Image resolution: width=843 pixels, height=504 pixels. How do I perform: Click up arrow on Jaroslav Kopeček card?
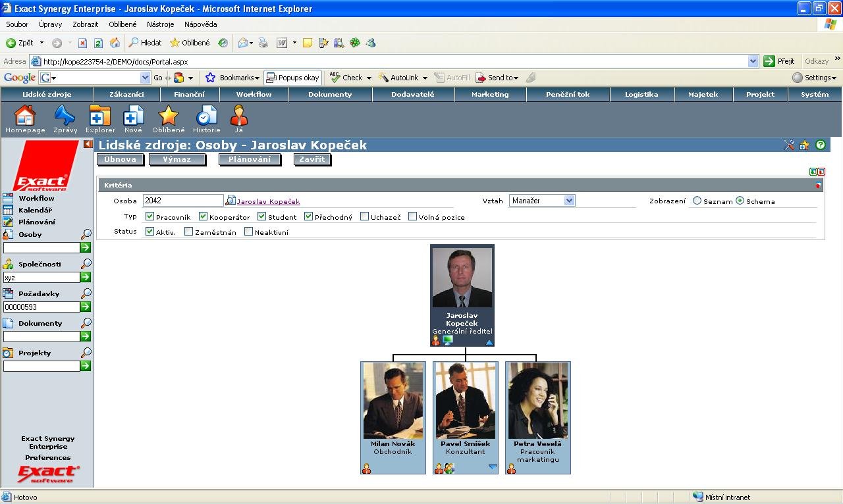coord(489,342)
